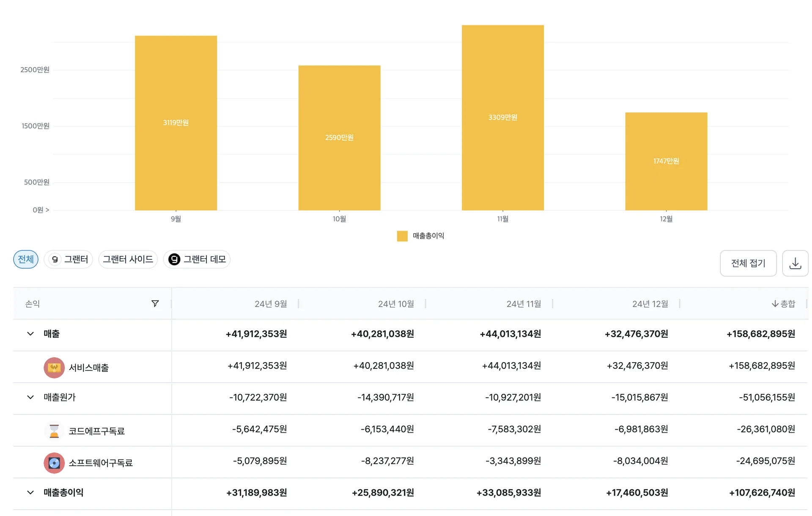Image resolution: width=812 pixels, height=516 pixels.
Task: Click the 12월 bar showing 1747만원
Action: click(x=666, y=161)
